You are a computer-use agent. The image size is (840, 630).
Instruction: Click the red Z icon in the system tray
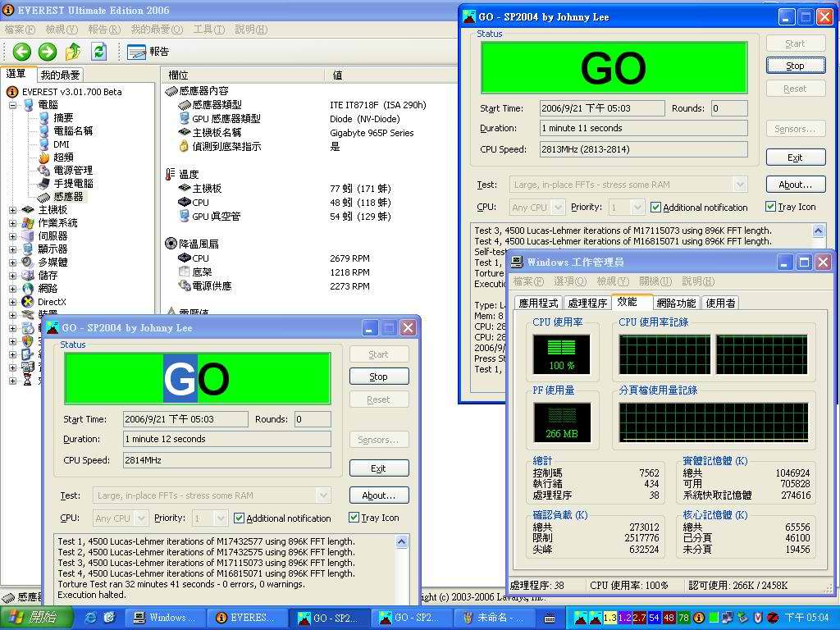[x=773, y=618]
